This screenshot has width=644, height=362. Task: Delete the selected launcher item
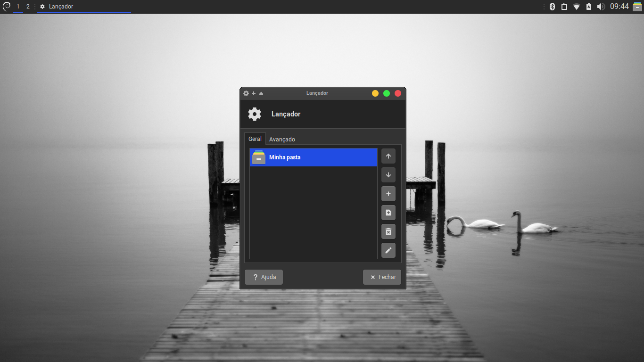click(x=388, y=231)
